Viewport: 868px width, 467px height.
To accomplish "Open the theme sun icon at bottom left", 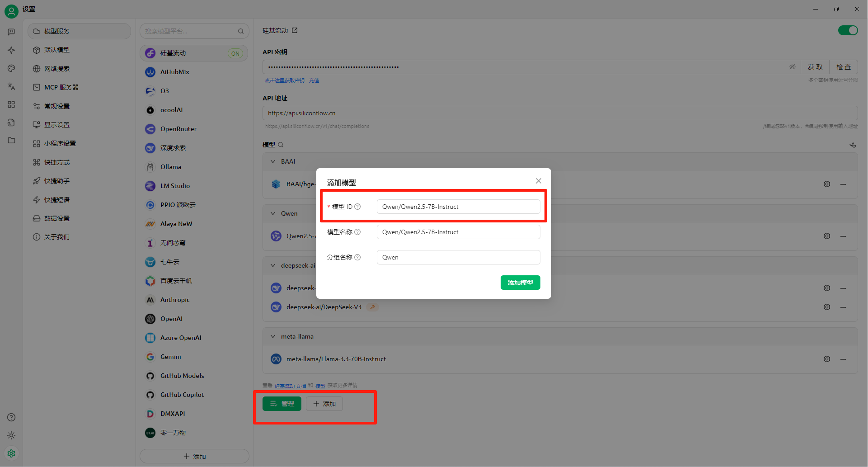I will (x=11, y=435).
